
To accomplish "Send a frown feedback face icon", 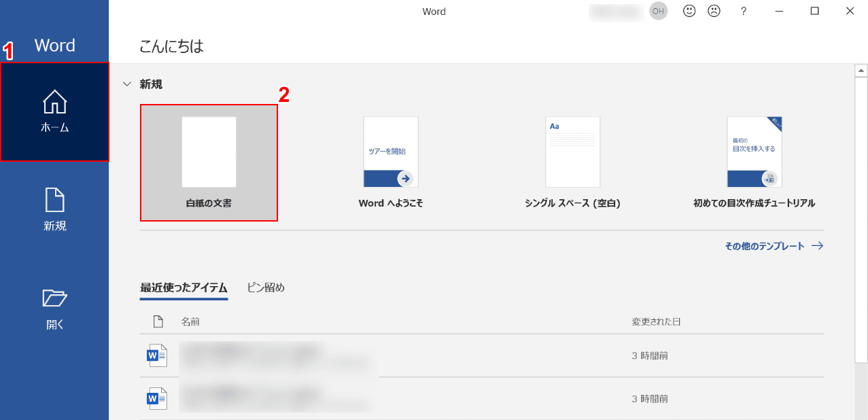I will (714, 11).
